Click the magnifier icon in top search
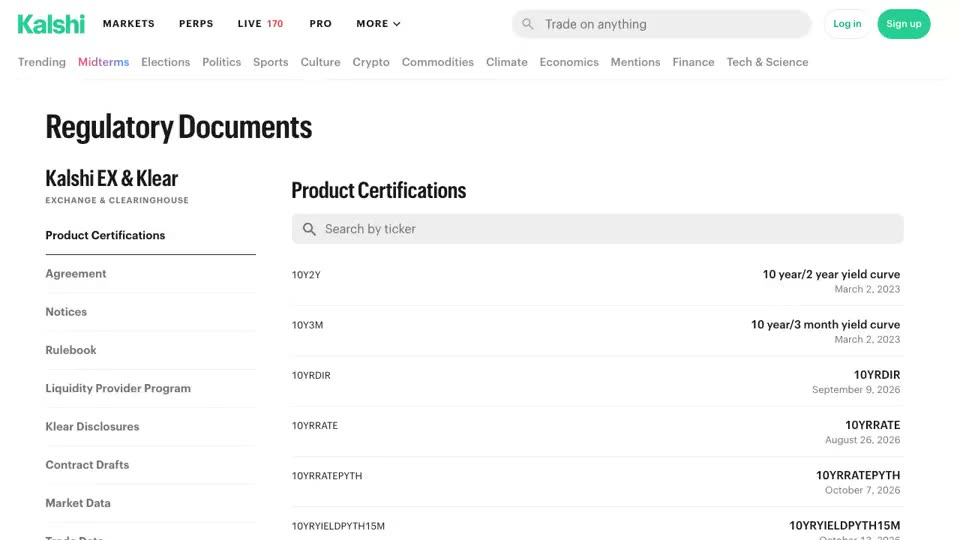Image resolution: width=960 pixels, height=540 pixels. [x=527, y=24]
